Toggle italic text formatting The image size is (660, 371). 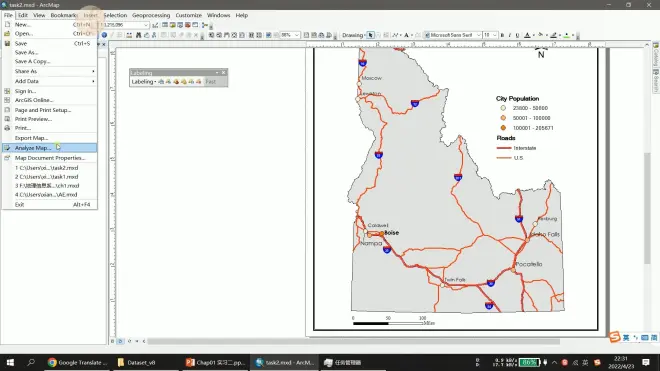(510, 35)
